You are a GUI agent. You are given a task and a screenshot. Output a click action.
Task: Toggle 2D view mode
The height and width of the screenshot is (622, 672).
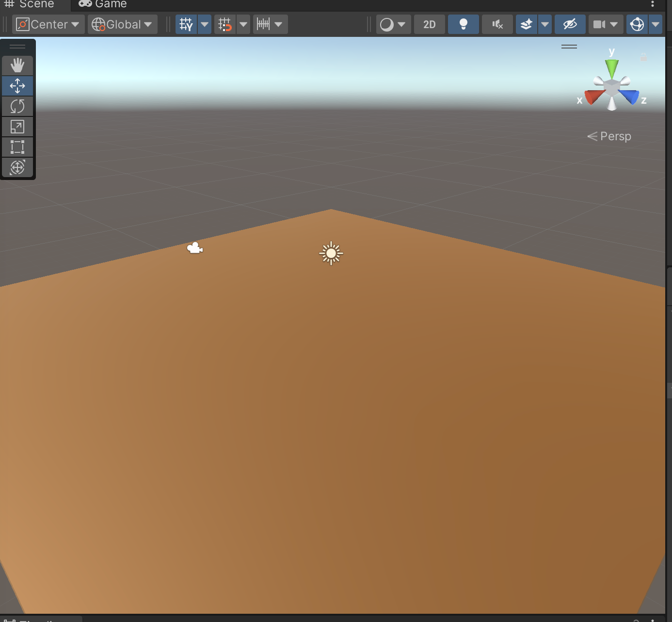tap(429, 24)
